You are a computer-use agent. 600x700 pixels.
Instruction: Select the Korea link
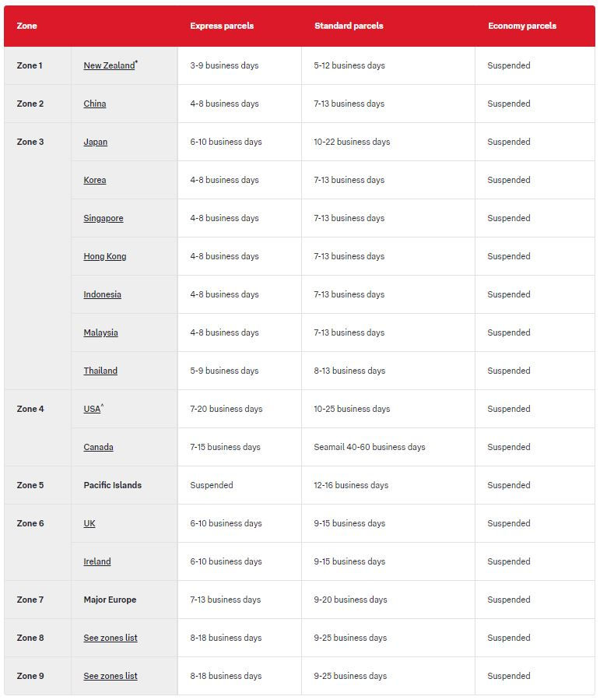[x=95, y=181]
